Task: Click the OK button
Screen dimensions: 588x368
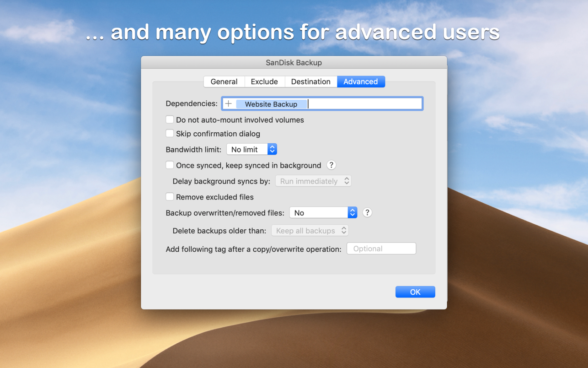Action: 415,292
